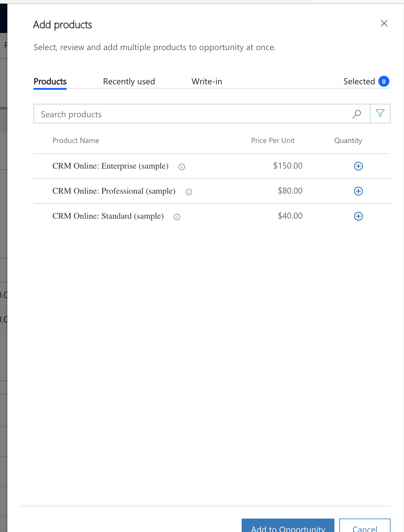
Task: Select CRM Online: Enterprise (sample) name
Action: click(110, 166)
